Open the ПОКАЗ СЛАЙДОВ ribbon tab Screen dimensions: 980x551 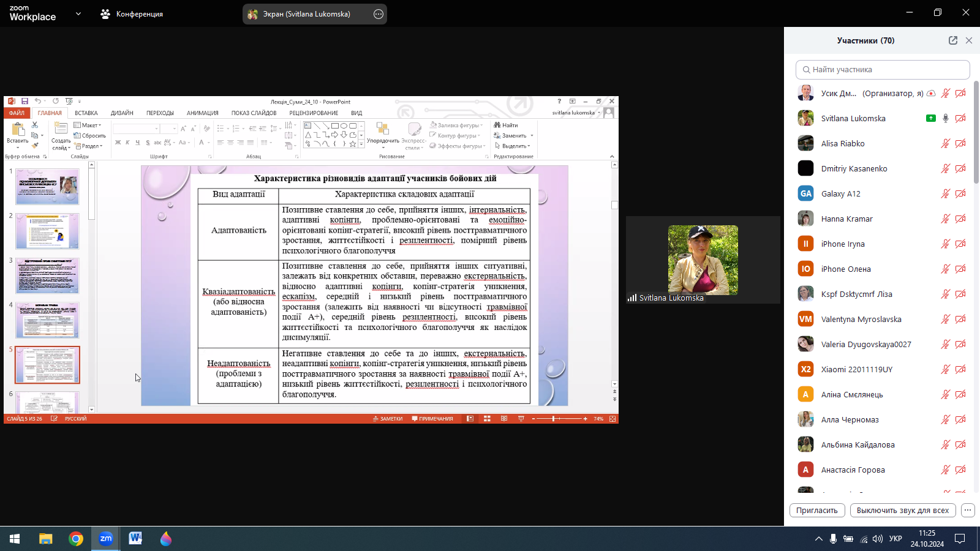tap(254, 113)
